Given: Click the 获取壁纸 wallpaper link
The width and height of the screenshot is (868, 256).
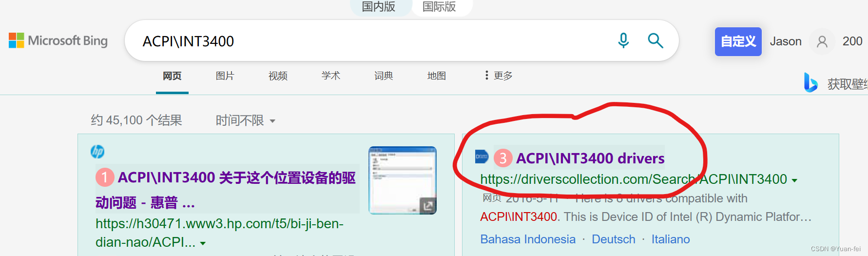Looking at the screenshot, I should pos(848,84).
